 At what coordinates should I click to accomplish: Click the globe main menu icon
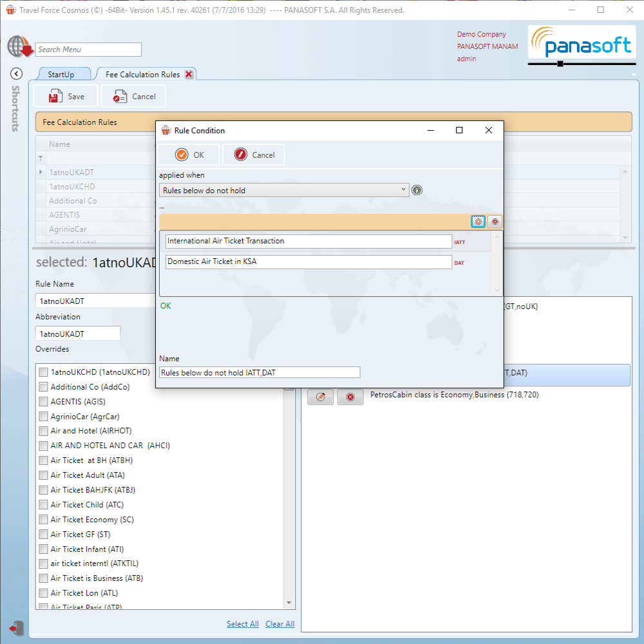coord(19,48)
